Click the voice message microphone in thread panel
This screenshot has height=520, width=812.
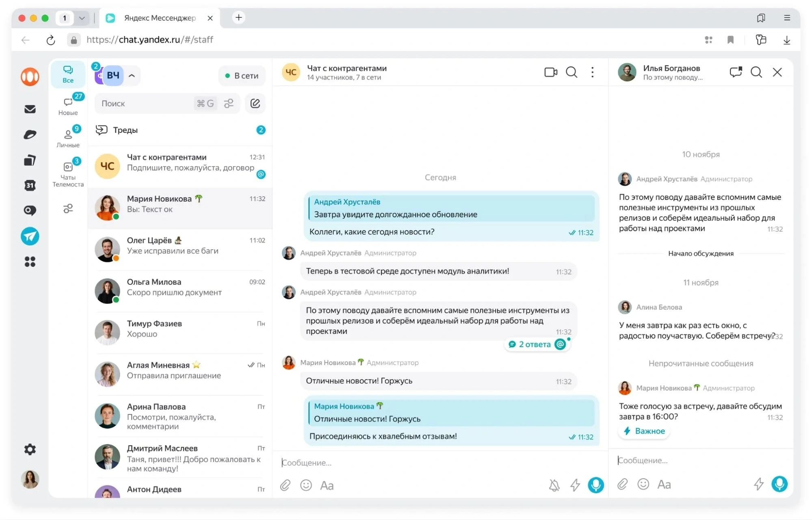pyautogui.click(x=779, y=484)
